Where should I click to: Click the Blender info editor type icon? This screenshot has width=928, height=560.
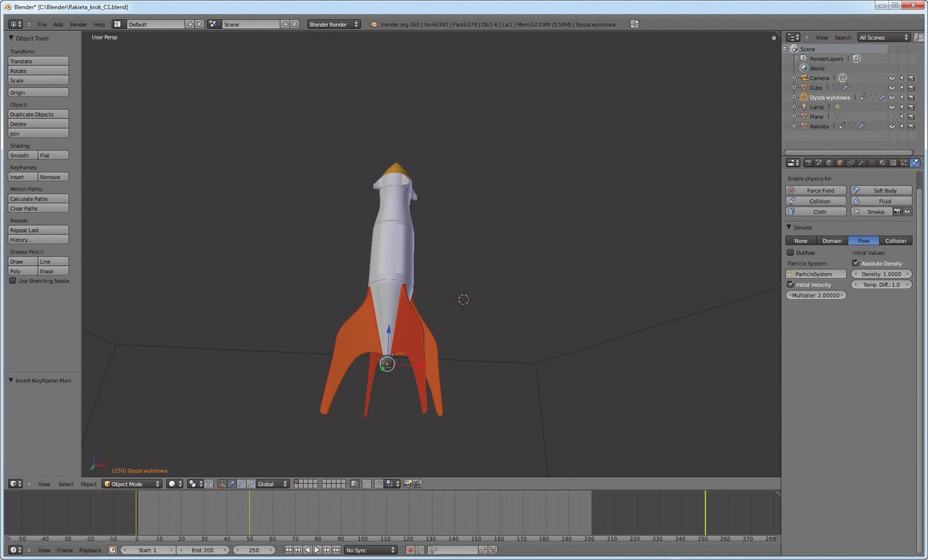(x=15, y=24)
